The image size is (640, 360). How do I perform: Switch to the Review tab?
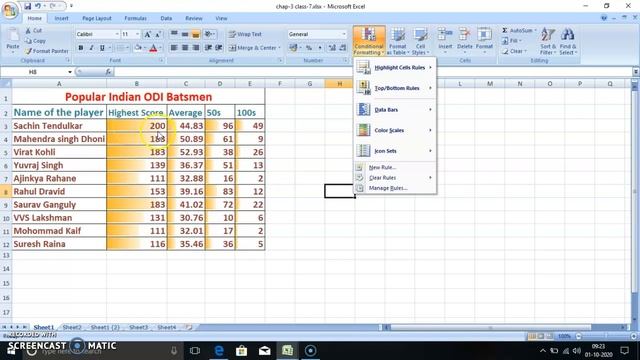pos(194,18)
